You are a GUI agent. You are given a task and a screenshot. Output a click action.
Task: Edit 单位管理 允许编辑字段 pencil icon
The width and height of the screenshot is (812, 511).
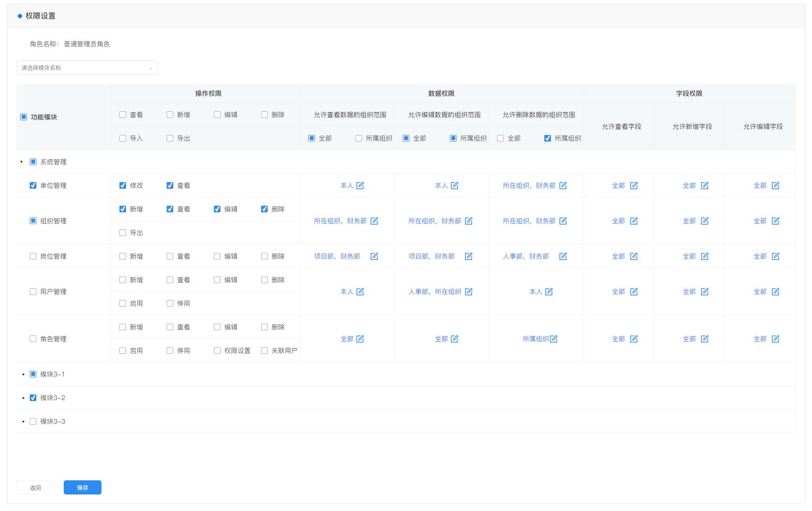click(x=776, y=185)
